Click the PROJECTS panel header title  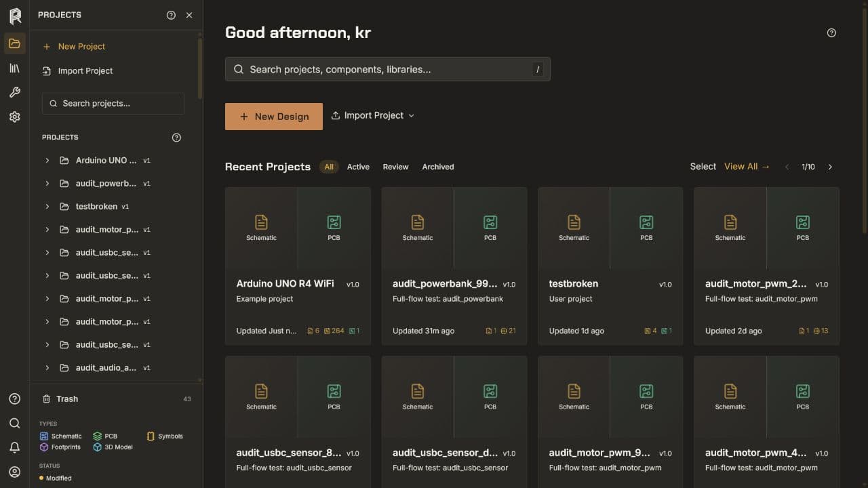click(x=60, y=15)
